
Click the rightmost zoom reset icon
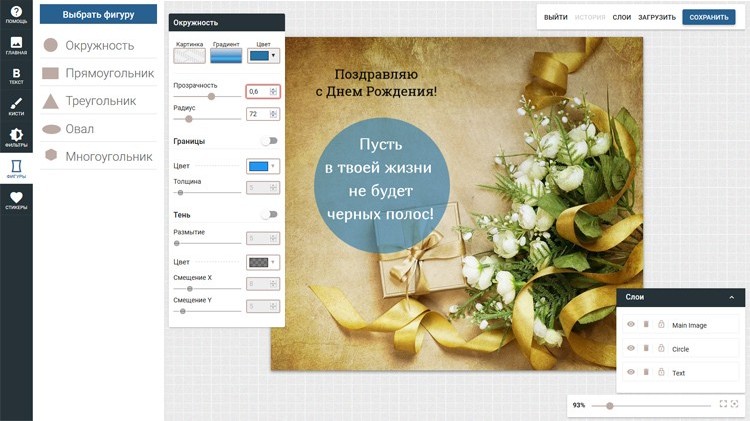coord(735,404)
